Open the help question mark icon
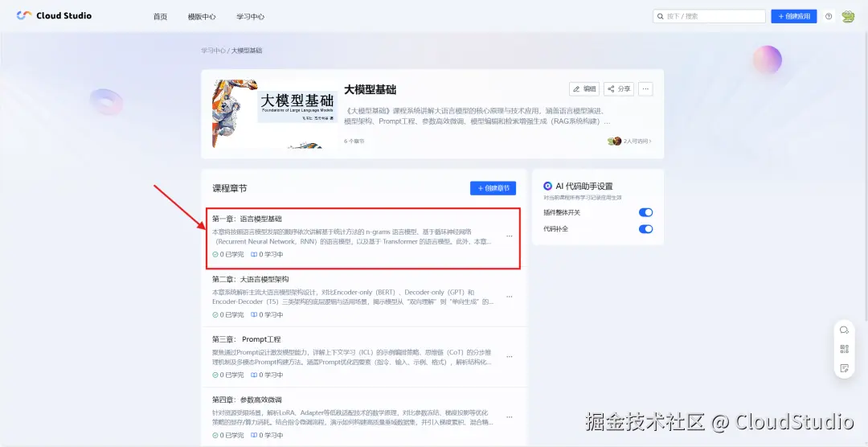This screenshot has width=868, height=447. pyautogui.click(x=829, y=17)
